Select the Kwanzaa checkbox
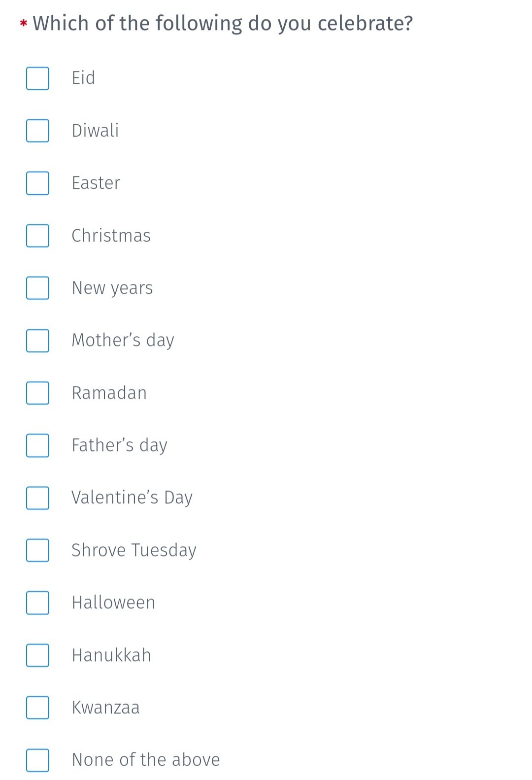This screenshot has width=532, height=780. tap(37, 708)
